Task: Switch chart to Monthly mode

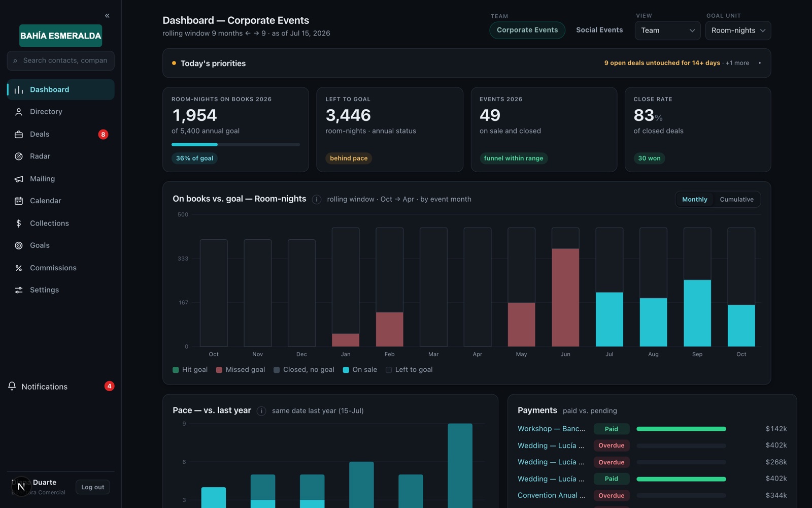Action: (x=694, y=199)
